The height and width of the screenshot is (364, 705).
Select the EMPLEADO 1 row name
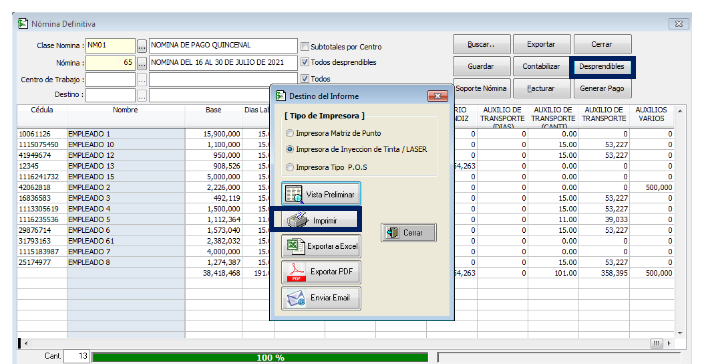point(89,134)
